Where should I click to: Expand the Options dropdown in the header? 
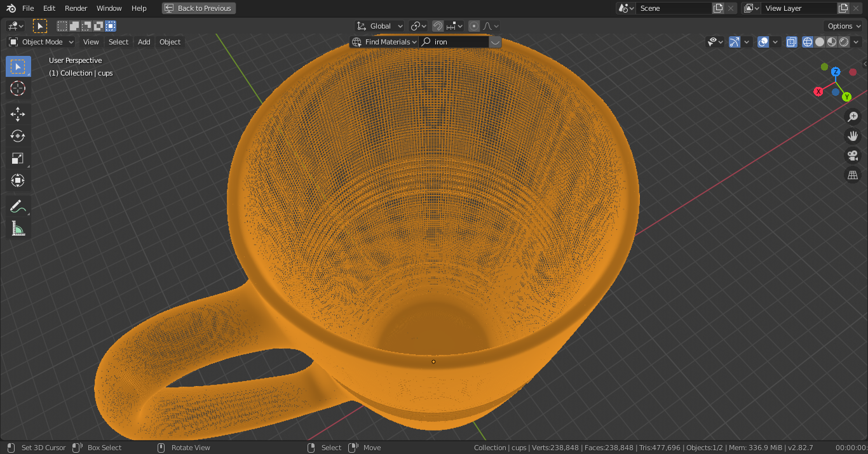(843, 25)
